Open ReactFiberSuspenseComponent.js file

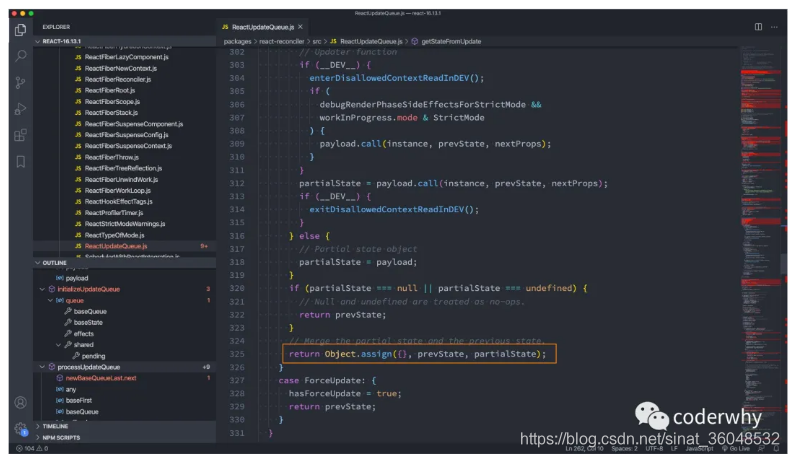tap(134, 124)
